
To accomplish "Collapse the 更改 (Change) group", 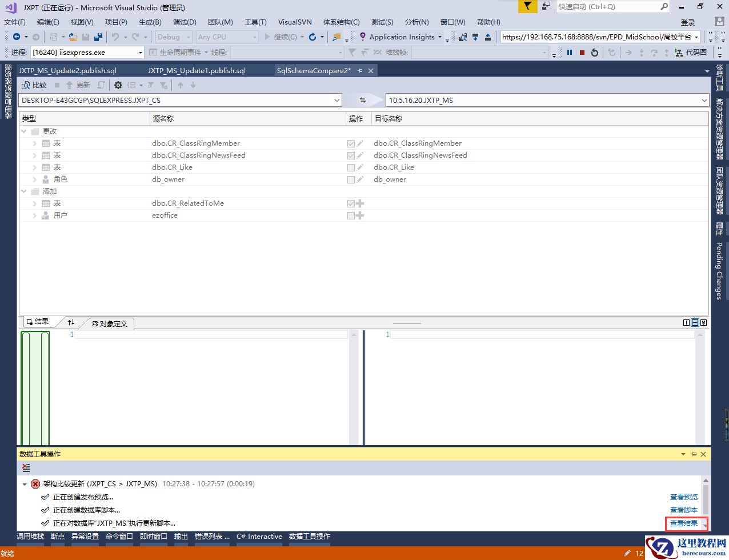I will pos(24,131).
